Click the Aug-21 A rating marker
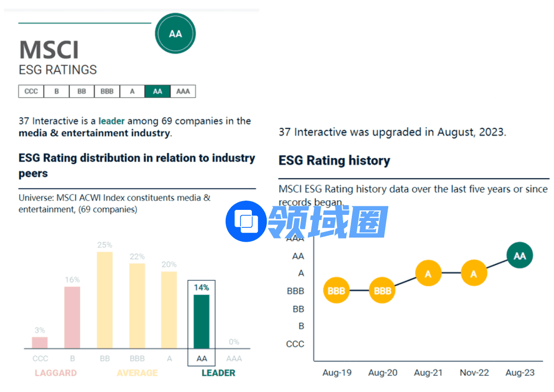The height and width of the screenshot is (392, 554). pos(428,274)
